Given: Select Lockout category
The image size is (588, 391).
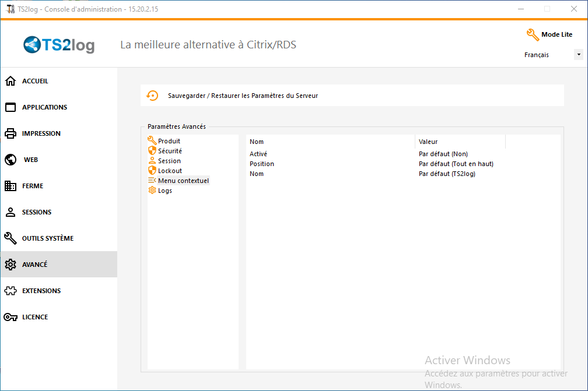Looking at the screenshot, I should [170, 171].
